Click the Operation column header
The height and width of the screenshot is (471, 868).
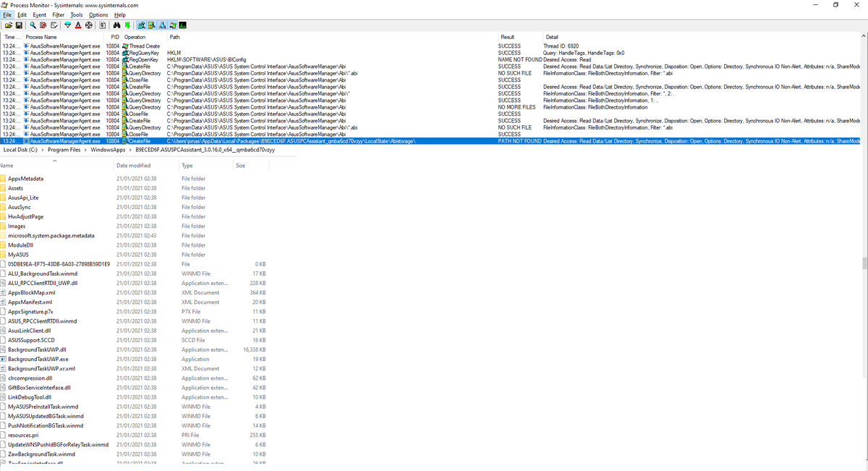145,36
